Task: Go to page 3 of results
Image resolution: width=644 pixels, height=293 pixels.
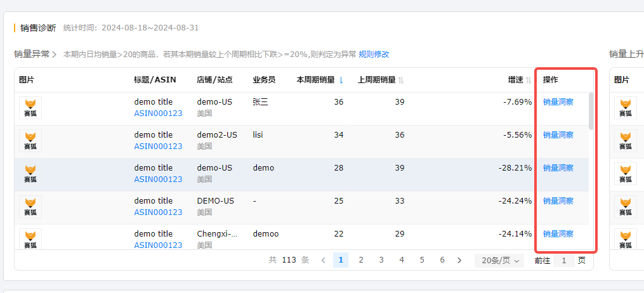Action: click(381, 260)
